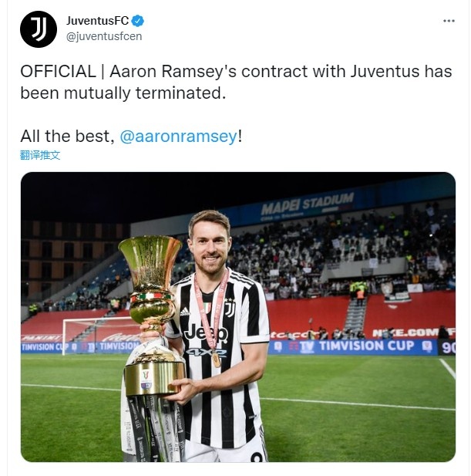Open the three-dot more options menu
Screen dimensions: 471x476
tap(449, 21)
